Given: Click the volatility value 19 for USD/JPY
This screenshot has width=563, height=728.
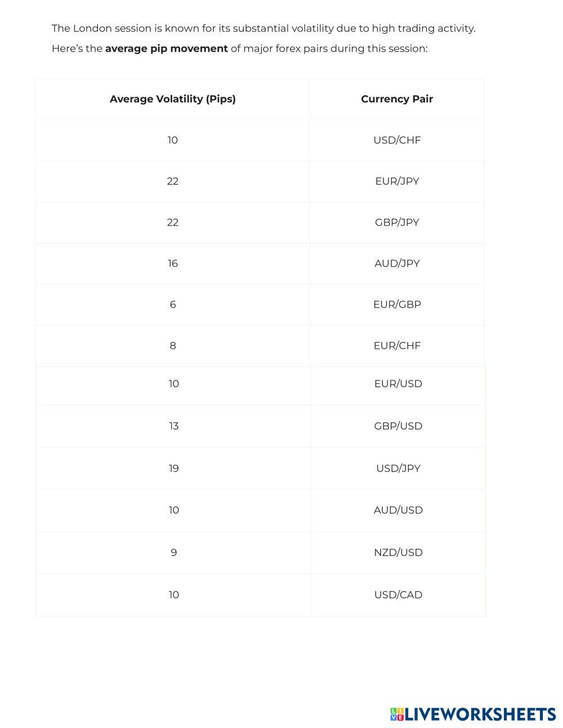Looking at the screenshot, I should [x=173, y=468].
